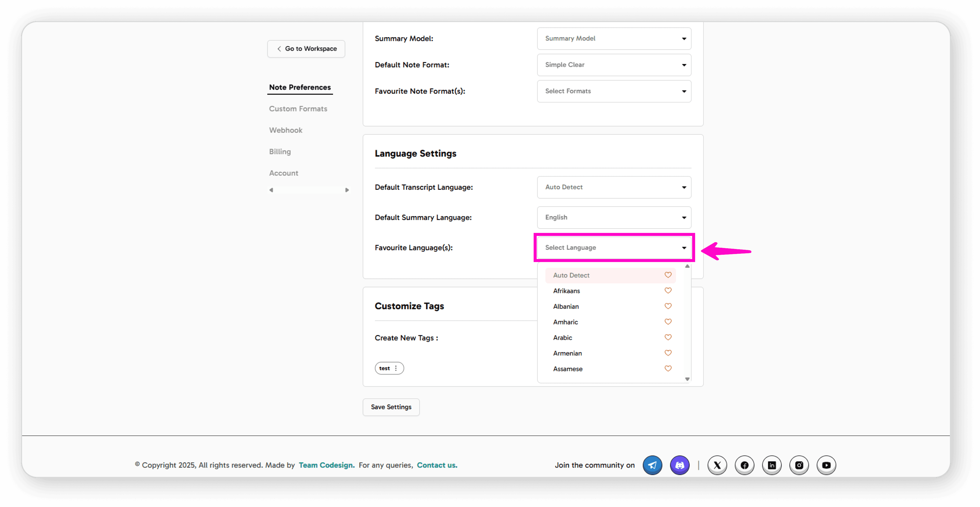Image resolution: width=980 pixels, height=507 pixels.
Task: Open the Facebook social icon
Action: click(745, 465)
